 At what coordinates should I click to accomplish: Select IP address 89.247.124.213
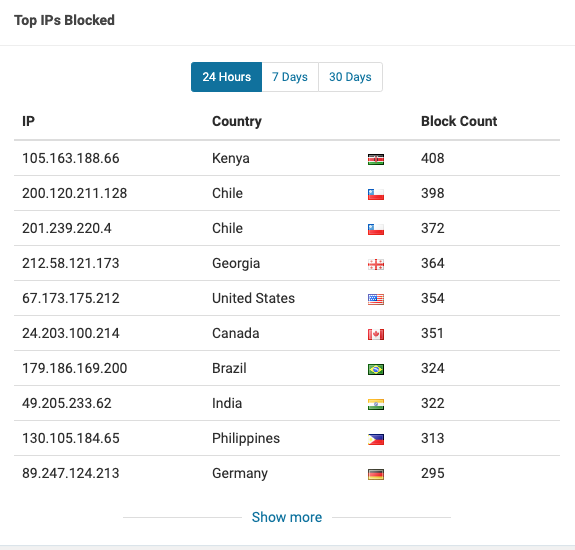point(71,473)
